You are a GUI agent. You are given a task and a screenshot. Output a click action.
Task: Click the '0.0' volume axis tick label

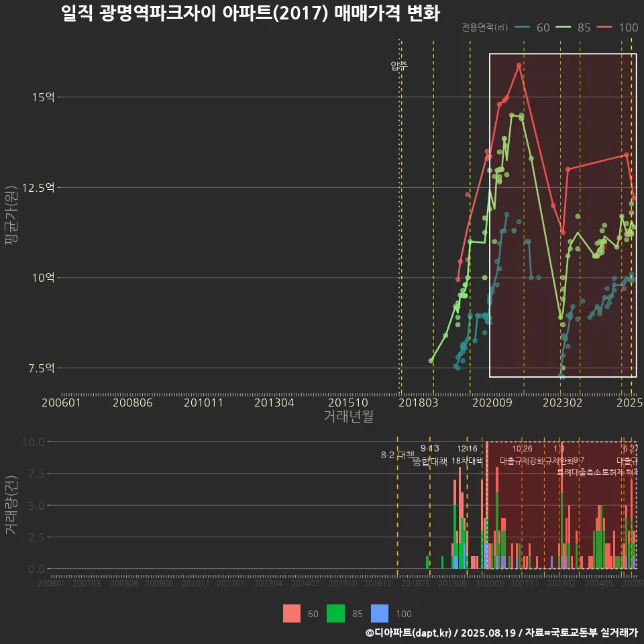pyautogui.click(x=36, y=569)
